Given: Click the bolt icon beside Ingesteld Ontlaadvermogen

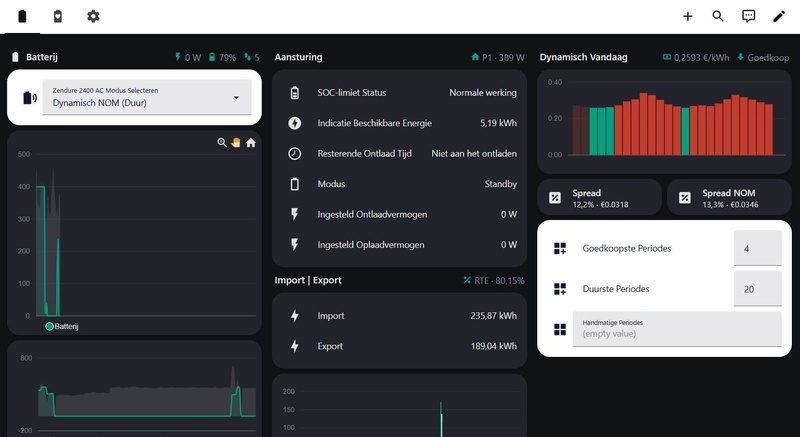Looking at the screenshot, I should click(294, 214).
